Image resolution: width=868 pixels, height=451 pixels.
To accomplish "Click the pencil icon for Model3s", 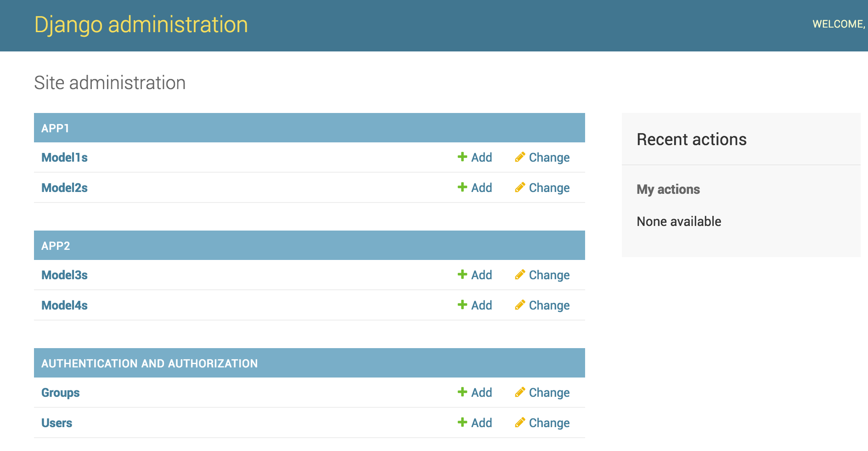I will (x=520, y=275).
